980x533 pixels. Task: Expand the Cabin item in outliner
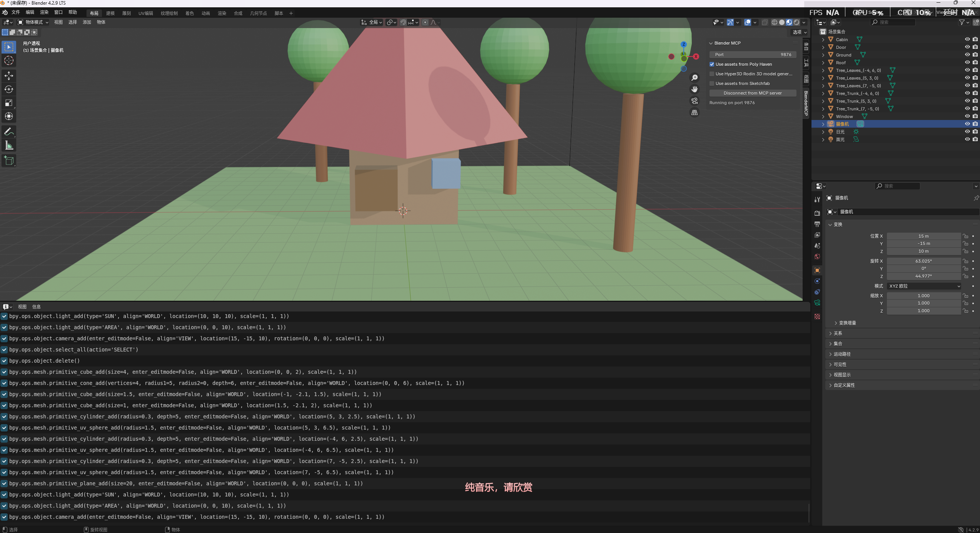(823, 40)
